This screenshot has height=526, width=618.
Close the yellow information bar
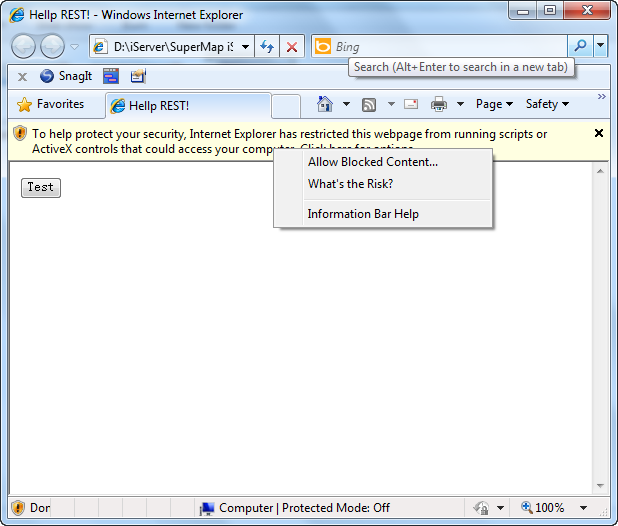click(599, 133)
